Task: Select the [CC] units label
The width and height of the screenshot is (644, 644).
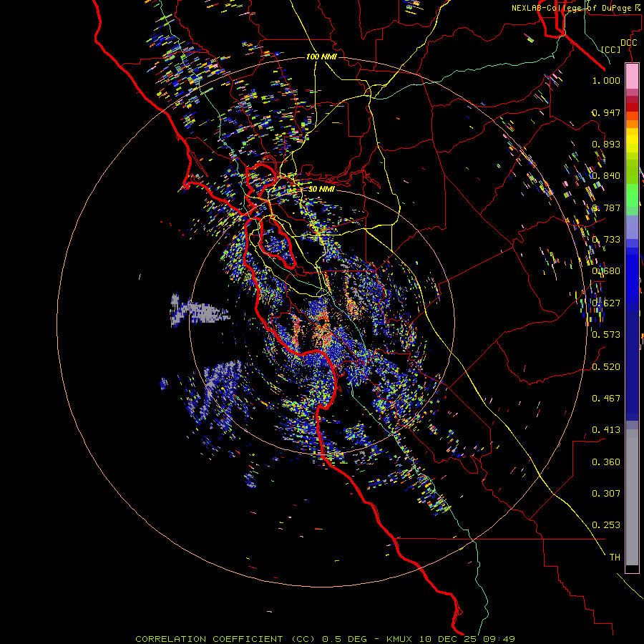Action: click(611, 49)
